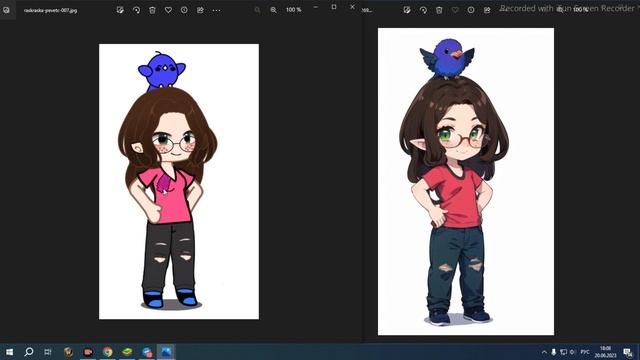Open taskbar Search magnifier
Image resolution: width=640 pixels, height=360 pixels.
(x=29, y=351)
